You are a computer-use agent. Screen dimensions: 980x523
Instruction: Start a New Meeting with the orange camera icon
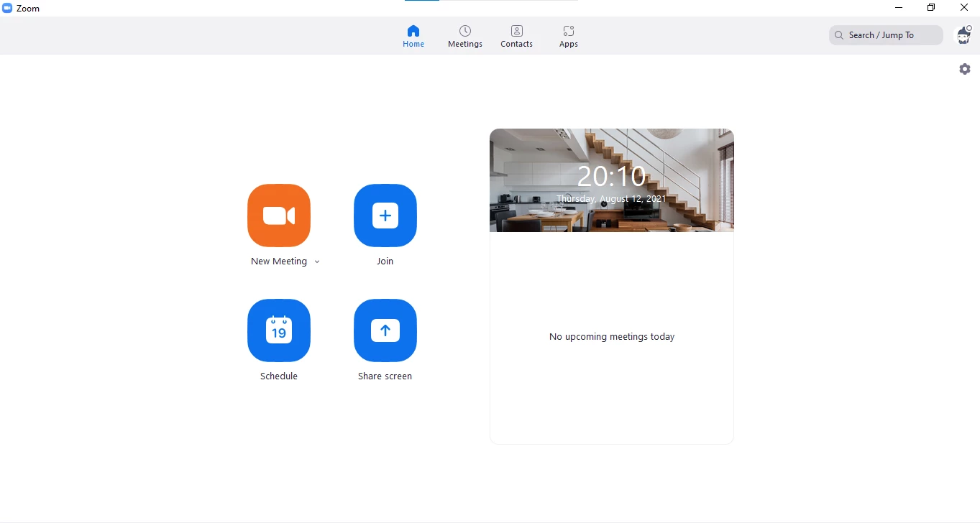coord(279,216)
